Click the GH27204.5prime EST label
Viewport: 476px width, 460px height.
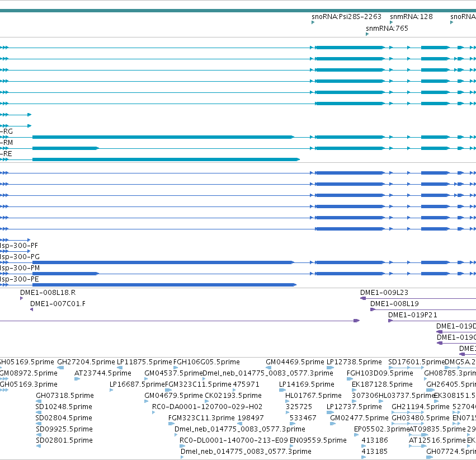[x=86, y=362]
